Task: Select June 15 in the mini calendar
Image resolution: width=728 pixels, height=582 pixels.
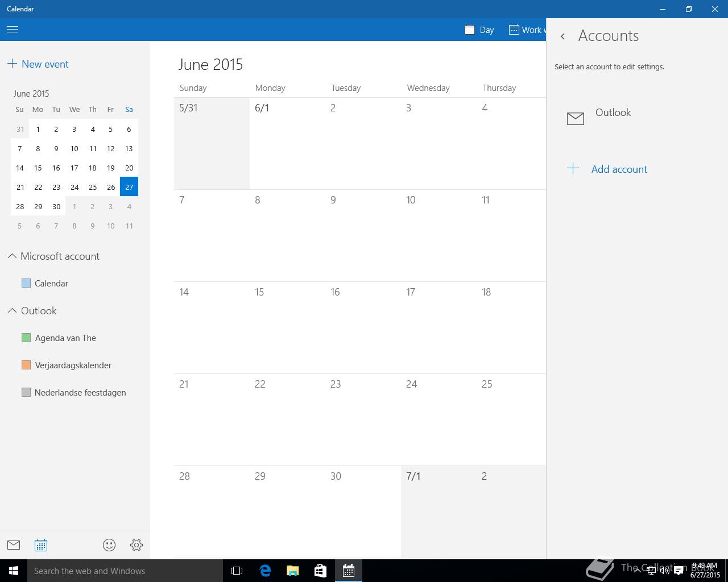Action: [x=38, y=168]
